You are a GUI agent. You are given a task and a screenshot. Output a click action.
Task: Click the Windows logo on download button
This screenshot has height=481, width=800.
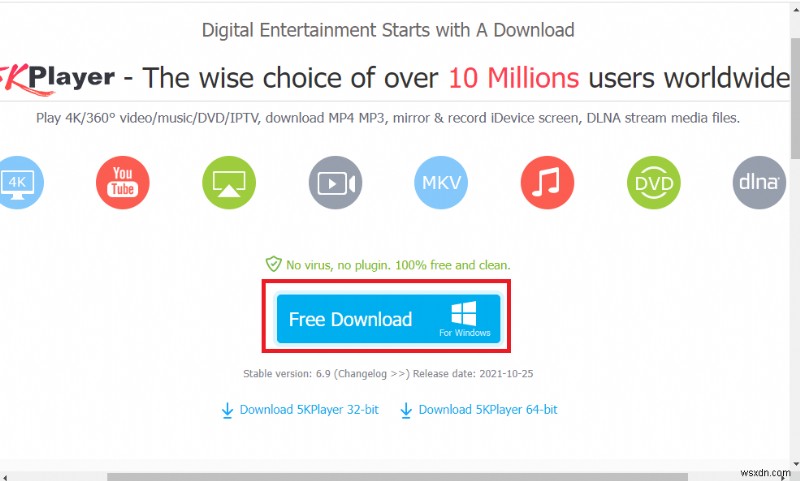(x=464, y=313)
